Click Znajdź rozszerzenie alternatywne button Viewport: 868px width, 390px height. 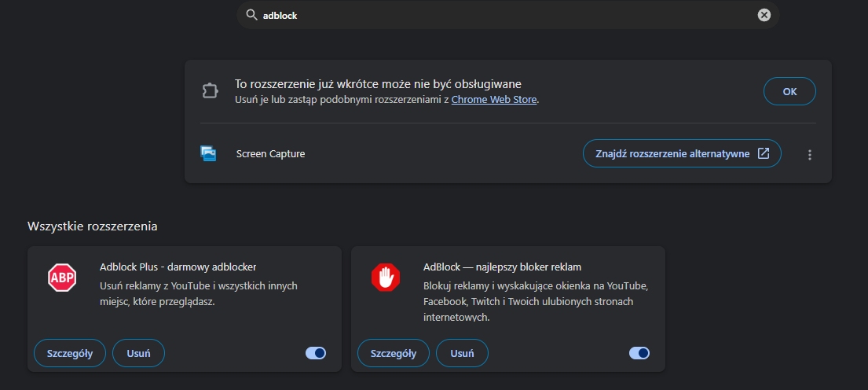pos(682,153)
